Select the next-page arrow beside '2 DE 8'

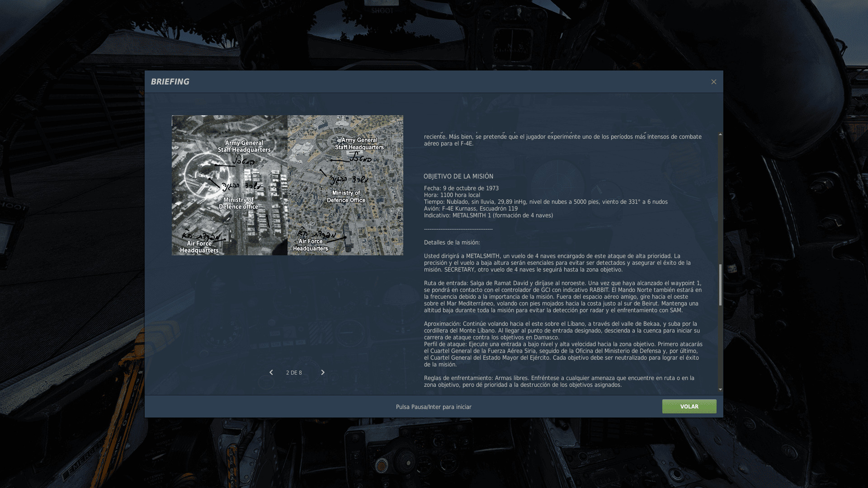point(323,372)
